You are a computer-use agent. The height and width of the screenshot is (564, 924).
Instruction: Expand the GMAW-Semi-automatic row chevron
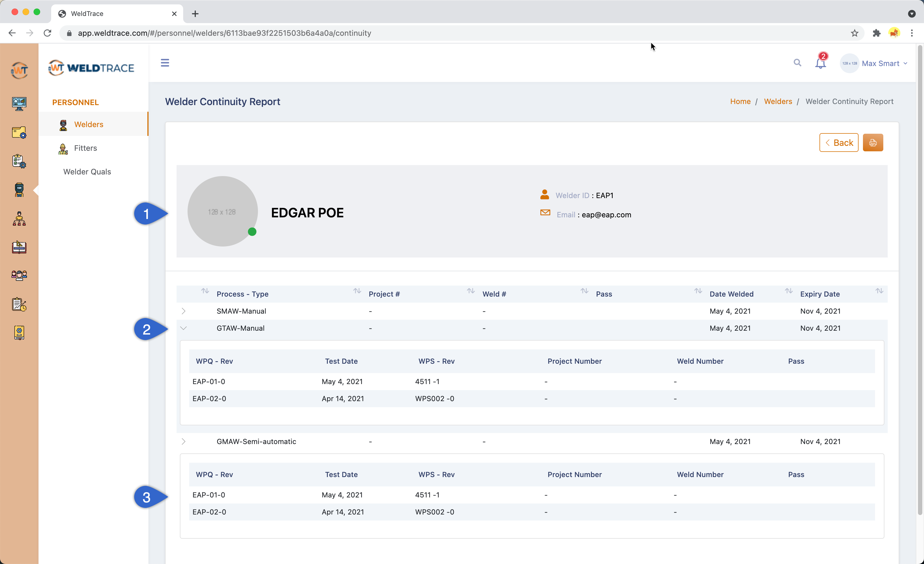(x=183, y=441)
